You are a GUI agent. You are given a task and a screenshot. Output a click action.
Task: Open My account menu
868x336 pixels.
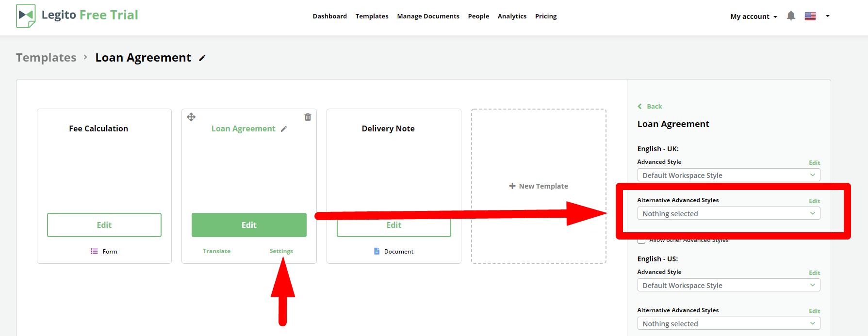[753, 16]
